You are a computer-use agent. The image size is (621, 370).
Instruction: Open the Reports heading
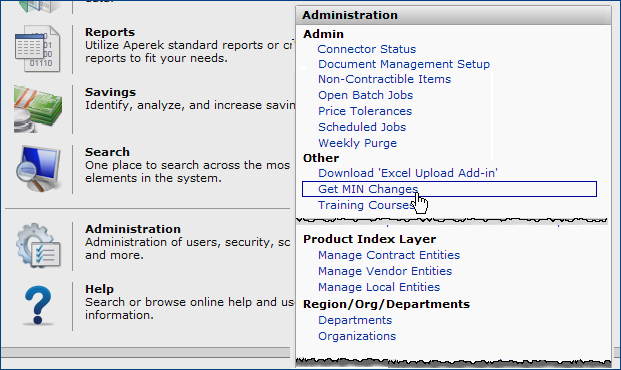(110, 32)
